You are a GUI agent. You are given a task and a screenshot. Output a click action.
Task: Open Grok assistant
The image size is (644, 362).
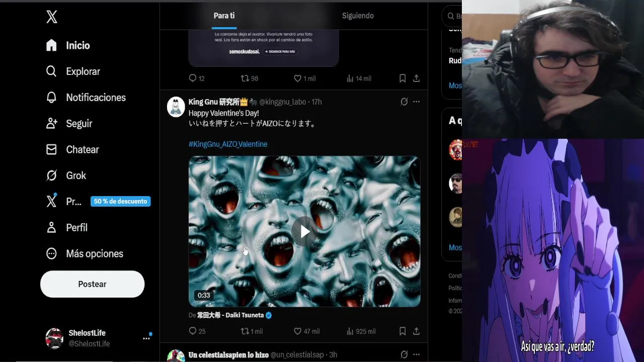66,175
